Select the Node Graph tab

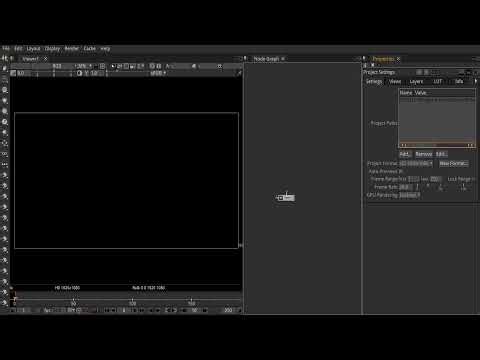(x=266, y=59)
